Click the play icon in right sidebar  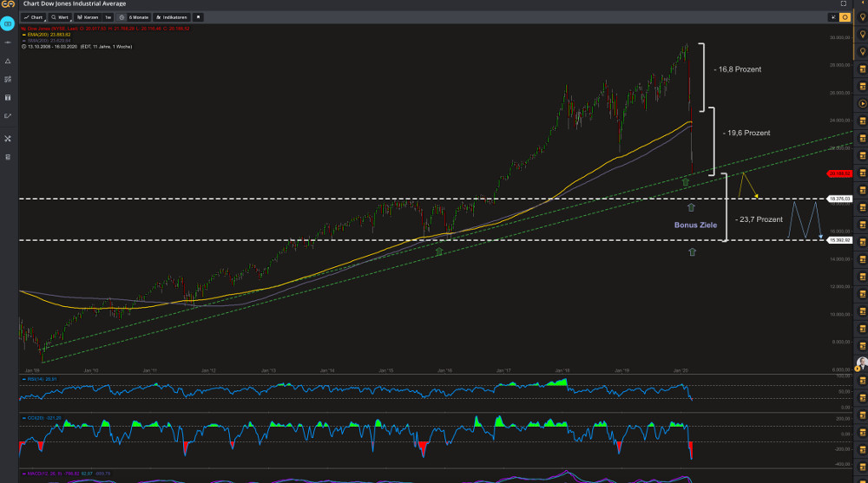pyautogui.click(x=862, y=103)
